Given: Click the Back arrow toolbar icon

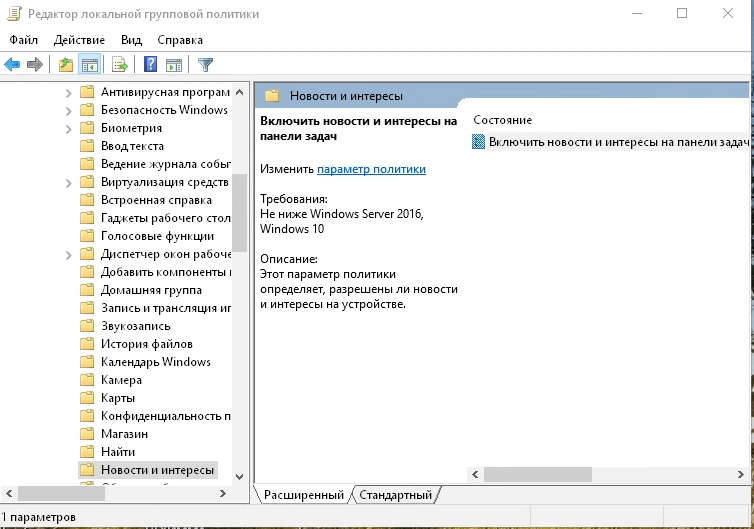Looking at the screenshot, I should (x=12, y=64).
